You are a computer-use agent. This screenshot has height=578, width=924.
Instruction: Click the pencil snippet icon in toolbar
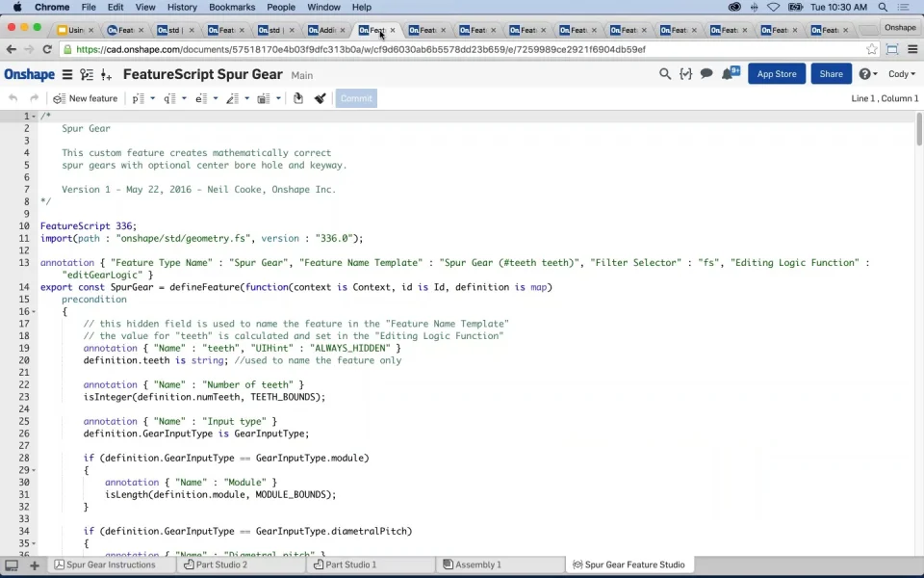click(x=233, y=98)
